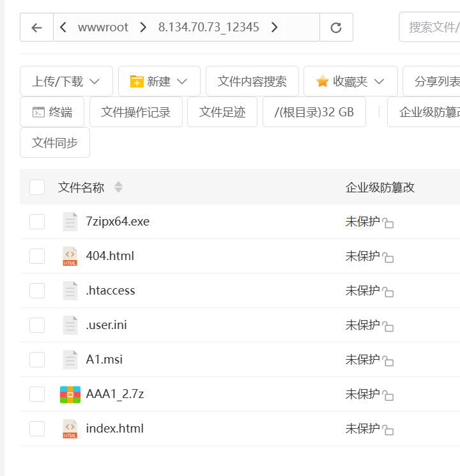
Task: Click the 文件同步 button
Action: click(55, 142)
